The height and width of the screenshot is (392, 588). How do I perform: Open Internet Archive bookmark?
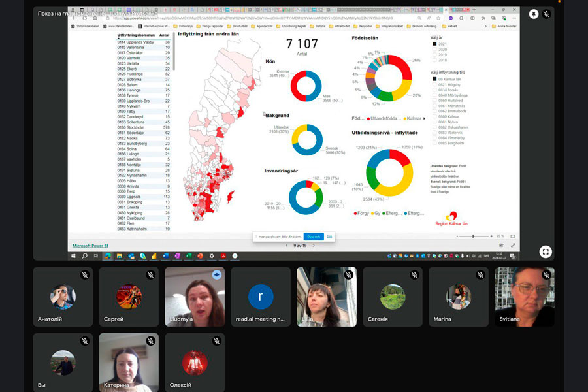(154, 26)
